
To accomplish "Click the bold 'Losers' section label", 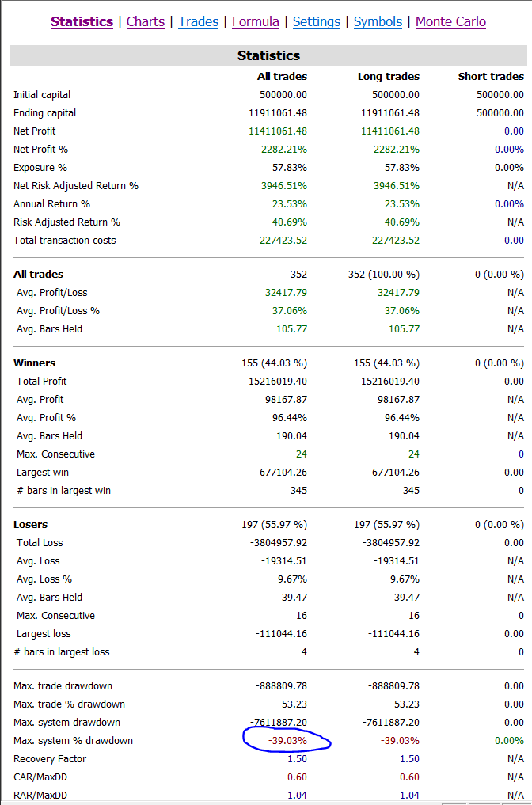I will (30, 525).
